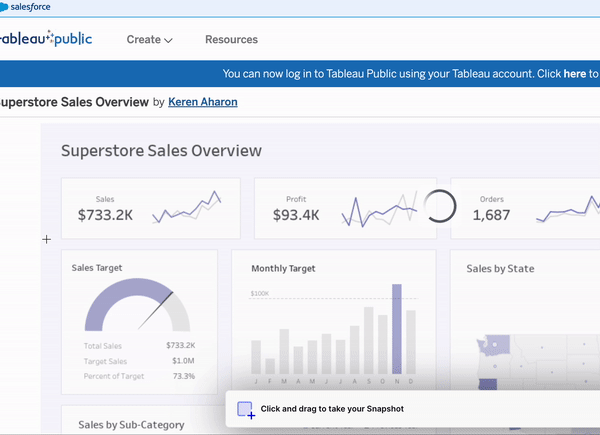The image size is (600, 435).
Task: Click the 'here' link in blue banner
Action: tap(574, 73)
